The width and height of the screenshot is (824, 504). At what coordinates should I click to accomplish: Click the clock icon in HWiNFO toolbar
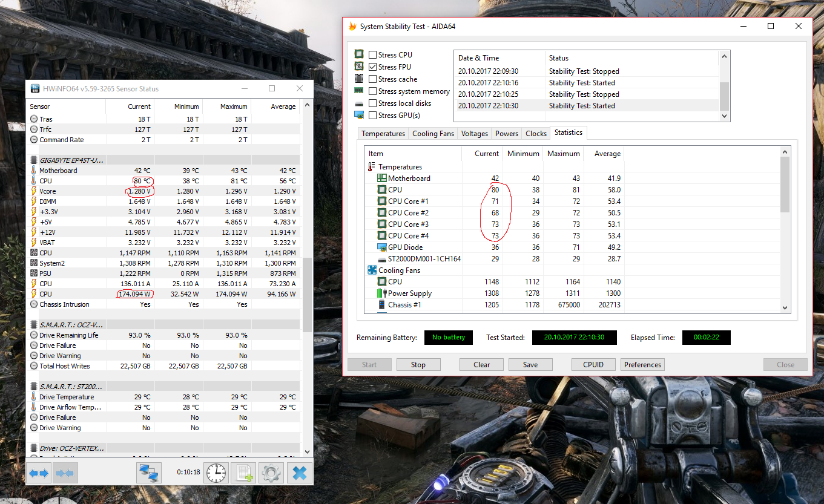click(x=216, y=473)
